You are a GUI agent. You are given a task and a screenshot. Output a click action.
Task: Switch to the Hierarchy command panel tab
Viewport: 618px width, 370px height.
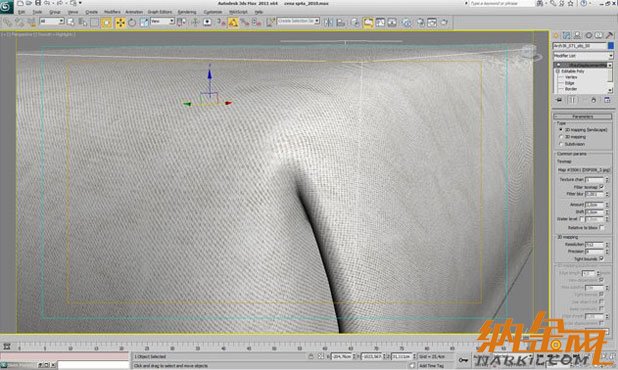(x=577, y=36)
